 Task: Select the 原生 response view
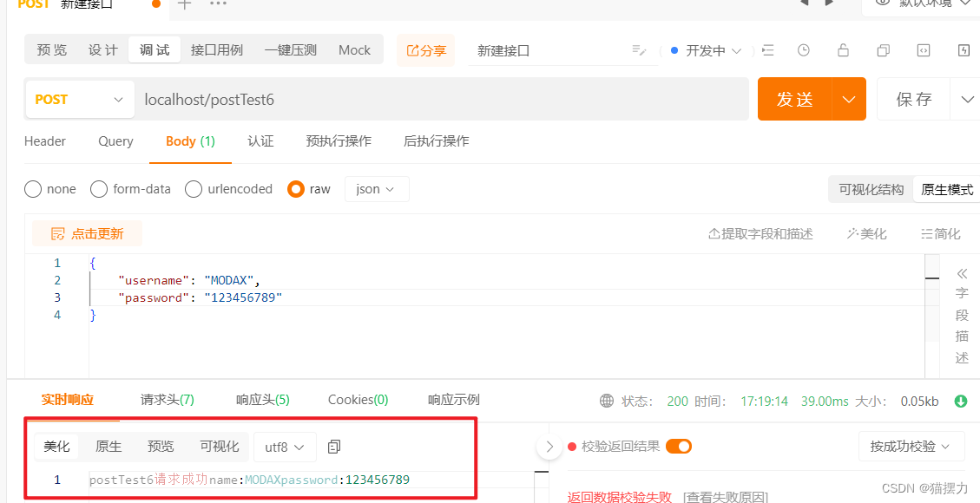pyautogui.click(x=109, y=447)
